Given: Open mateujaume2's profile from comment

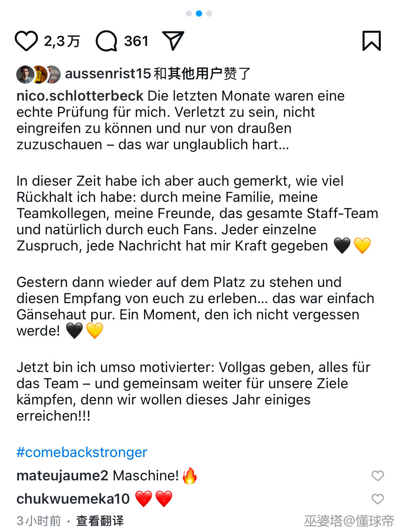Looking at the screenshot, I should pos(62,476).
